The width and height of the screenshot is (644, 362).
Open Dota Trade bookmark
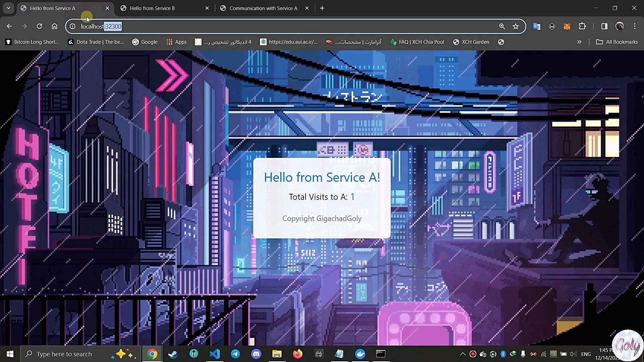[x=96, y=42]
